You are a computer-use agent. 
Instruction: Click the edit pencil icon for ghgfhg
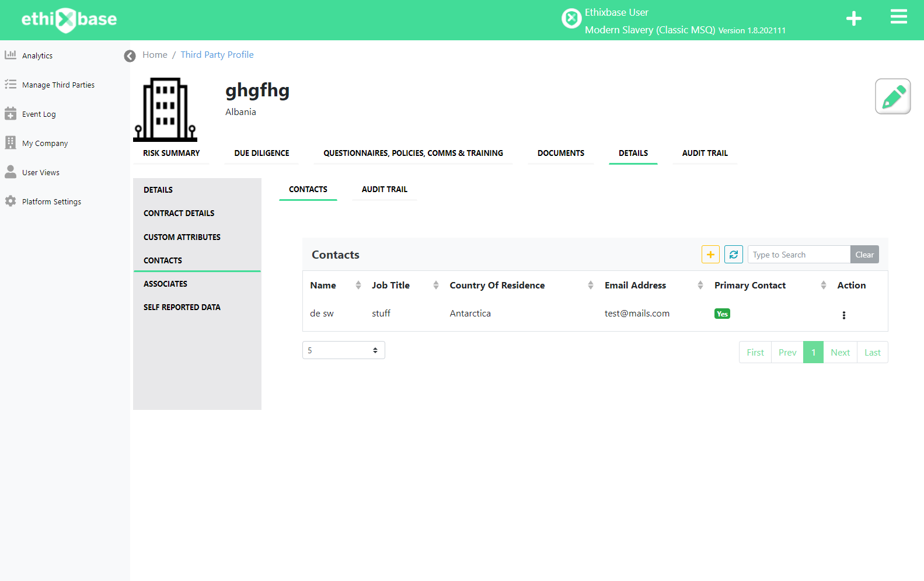click(x=893, y=96)
